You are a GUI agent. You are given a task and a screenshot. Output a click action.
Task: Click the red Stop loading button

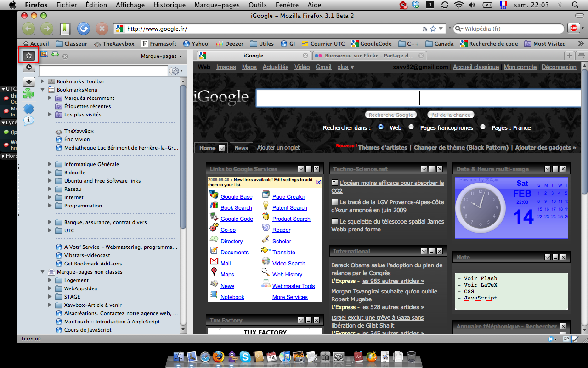(102, 29)
